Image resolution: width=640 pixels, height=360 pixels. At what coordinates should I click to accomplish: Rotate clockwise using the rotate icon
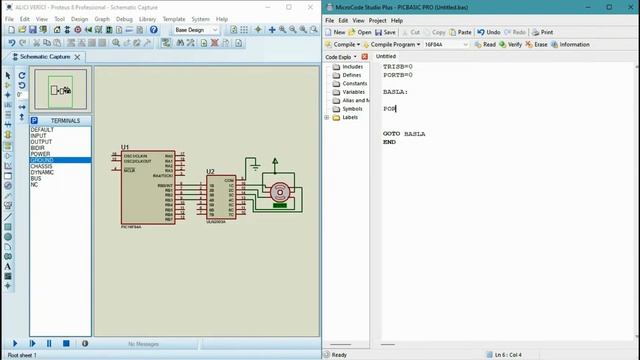pos(22,76)
